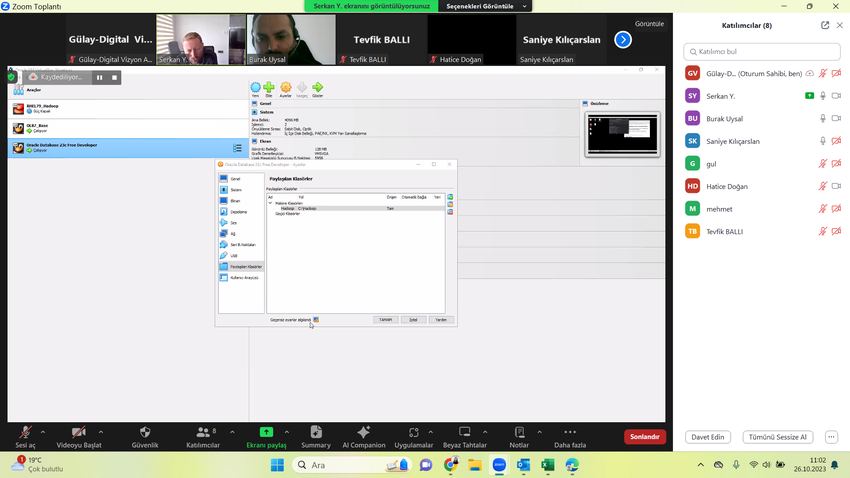Toggle microphone for Burak Uysal in participant list

click(x=822, y=118)
